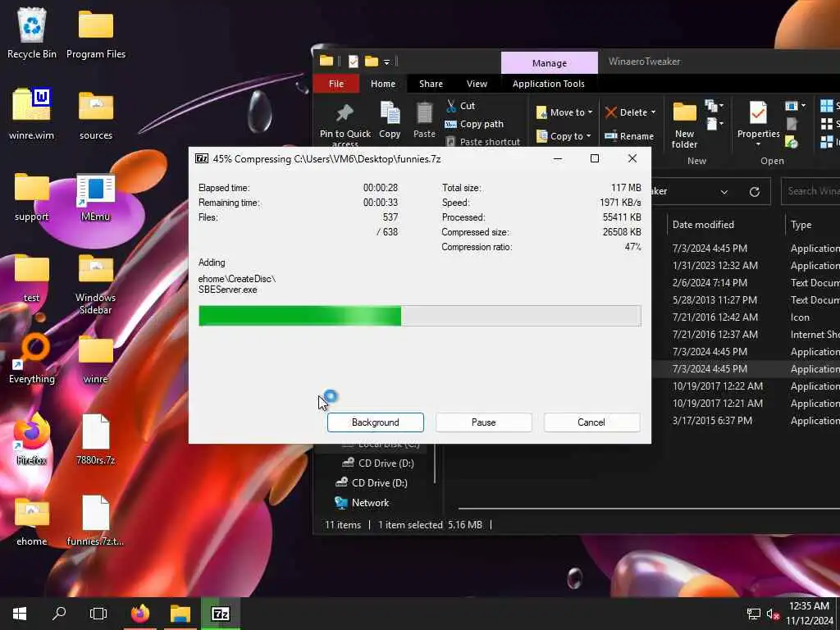Click the network icon in system tray
The height and width of the screenshot is (630, 840).
click(754, 614)
